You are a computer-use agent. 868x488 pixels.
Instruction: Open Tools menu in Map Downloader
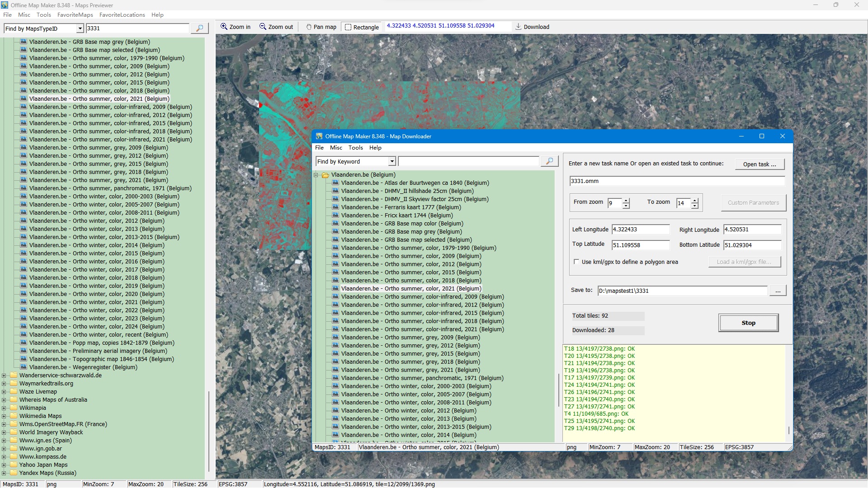pos(355,147)
